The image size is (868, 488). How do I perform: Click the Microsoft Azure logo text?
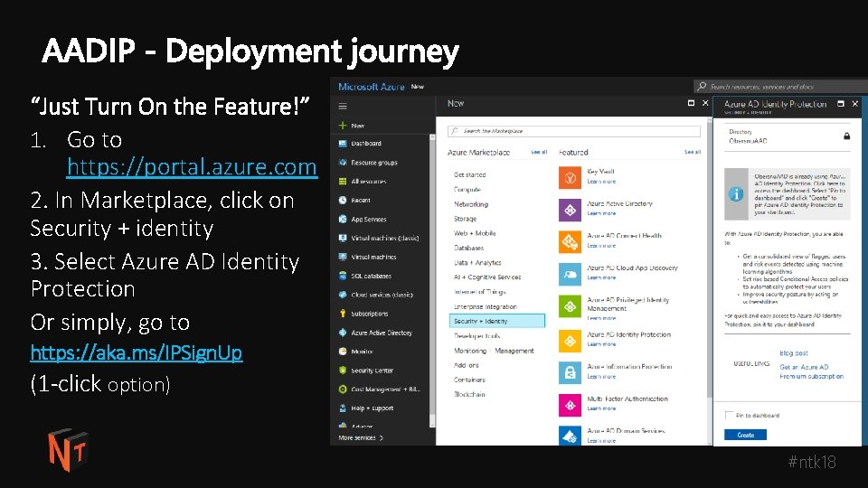[371, 87]
